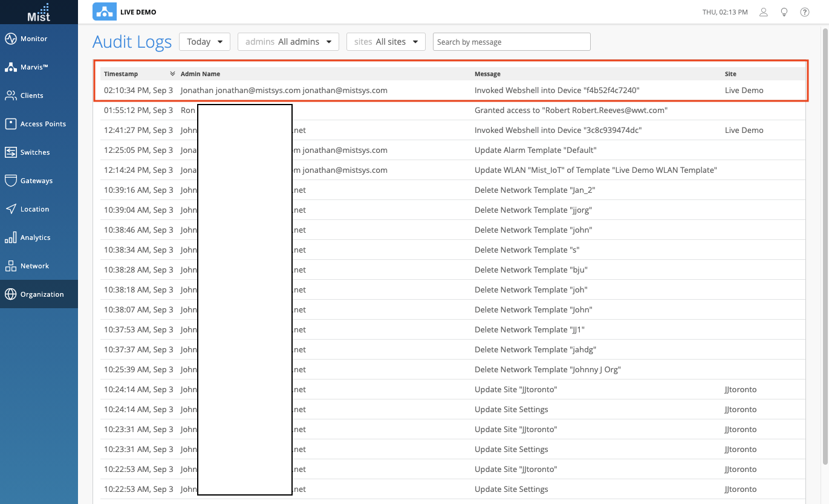Select the Invoked Webshell f4b52f4c7240 log entry

(x=556, y=90)
